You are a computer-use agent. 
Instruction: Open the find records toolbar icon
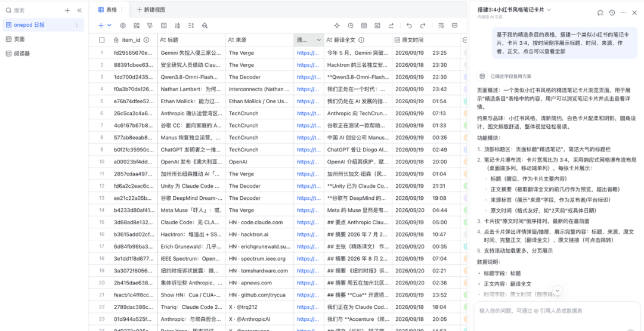(x=441, y=26)
